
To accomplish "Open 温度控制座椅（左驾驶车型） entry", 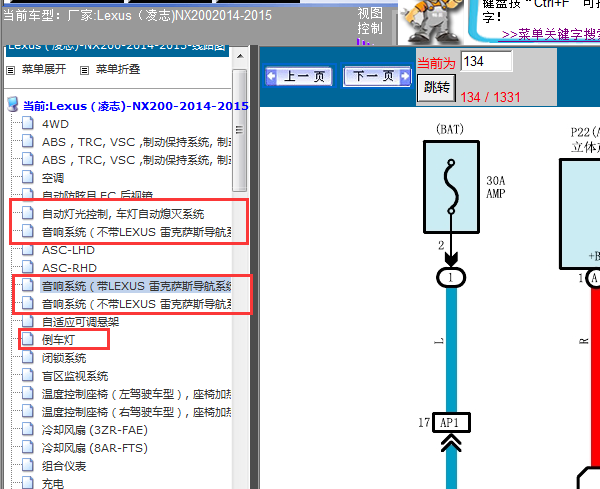I will 136,394.
